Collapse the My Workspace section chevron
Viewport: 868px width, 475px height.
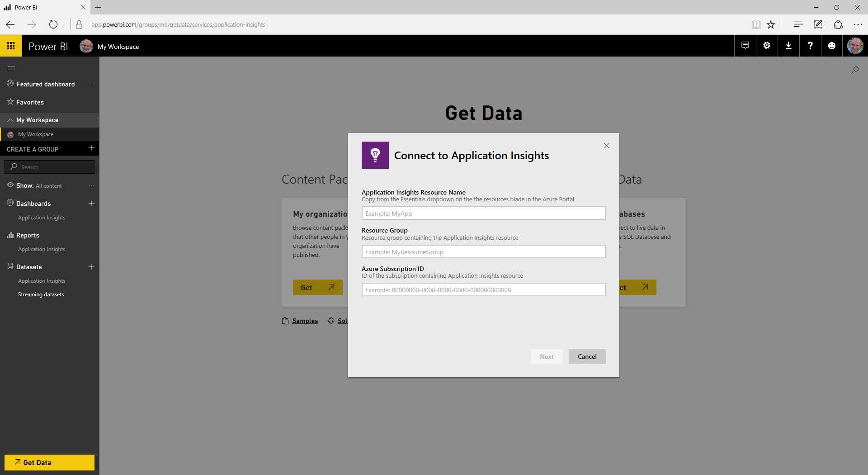pyautogui.click(x=10, y=120)
